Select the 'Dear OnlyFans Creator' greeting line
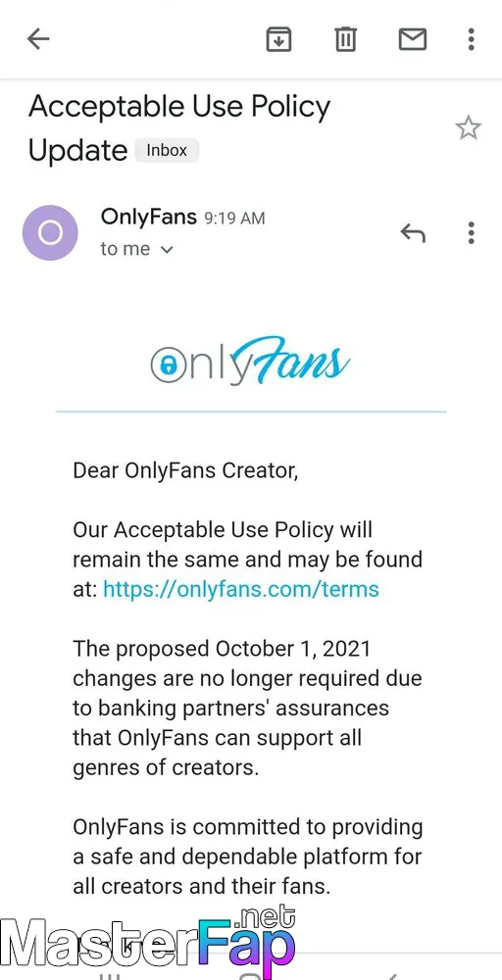Image resolution: width=502 pixels, height=980 pixels. [x=185, y=470]
